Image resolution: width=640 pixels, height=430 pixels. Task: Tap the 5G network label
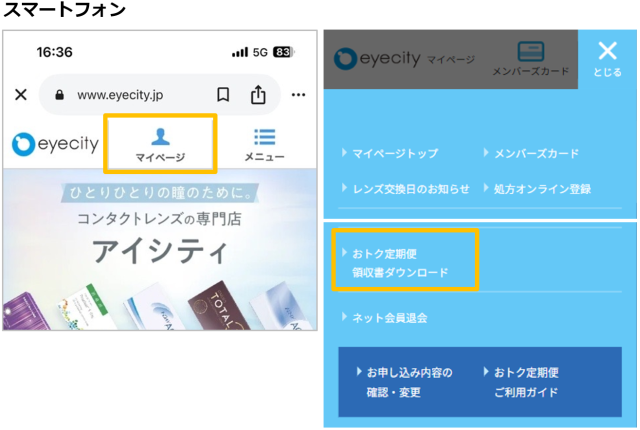pyautogui.click(x=260, y=52)
